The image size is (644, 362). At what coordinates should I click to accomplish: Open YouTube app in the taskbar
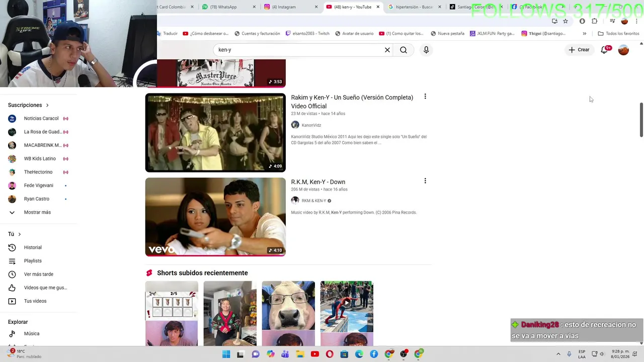(315, 354)
